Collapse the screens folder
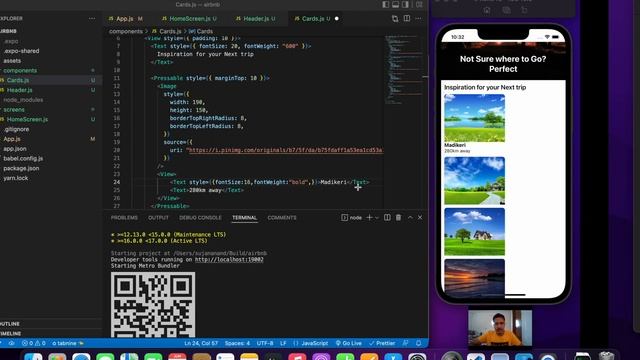 pos(14,110)
